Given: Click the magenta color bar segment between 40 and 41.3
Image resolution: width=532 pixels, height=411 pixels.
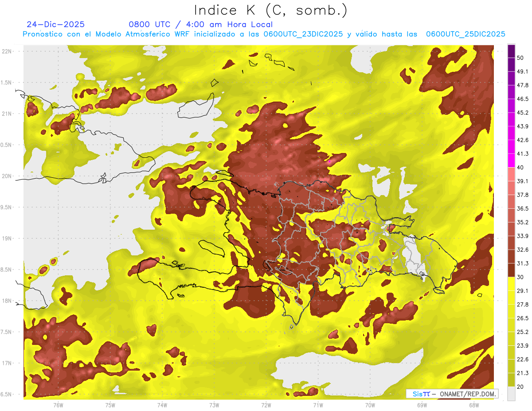Looking at the screenshot, I should coord(512,160).
